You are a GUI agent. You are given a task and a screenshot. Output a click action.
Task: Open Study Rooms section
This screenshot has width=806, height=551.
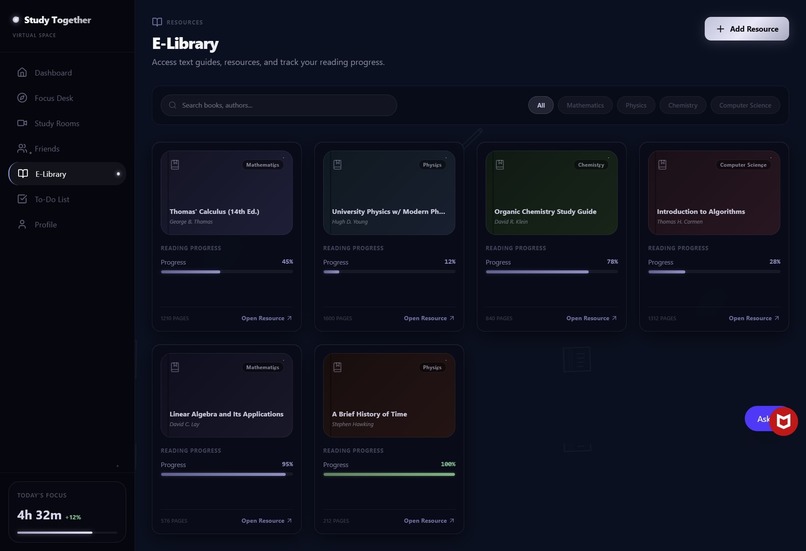(x=67, y=123)
